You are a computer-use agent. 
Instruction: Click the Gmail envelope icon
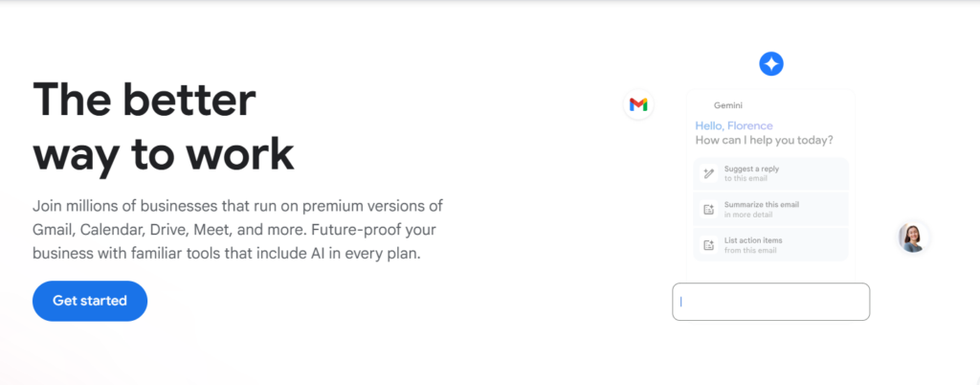coord(638,104)
